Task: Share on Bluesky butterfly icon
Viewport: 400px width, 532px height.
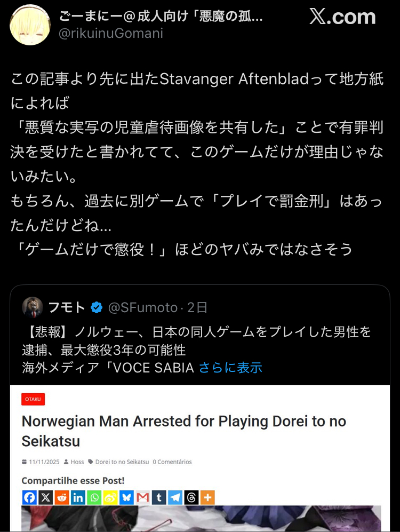Action: (x=127, y=497)
